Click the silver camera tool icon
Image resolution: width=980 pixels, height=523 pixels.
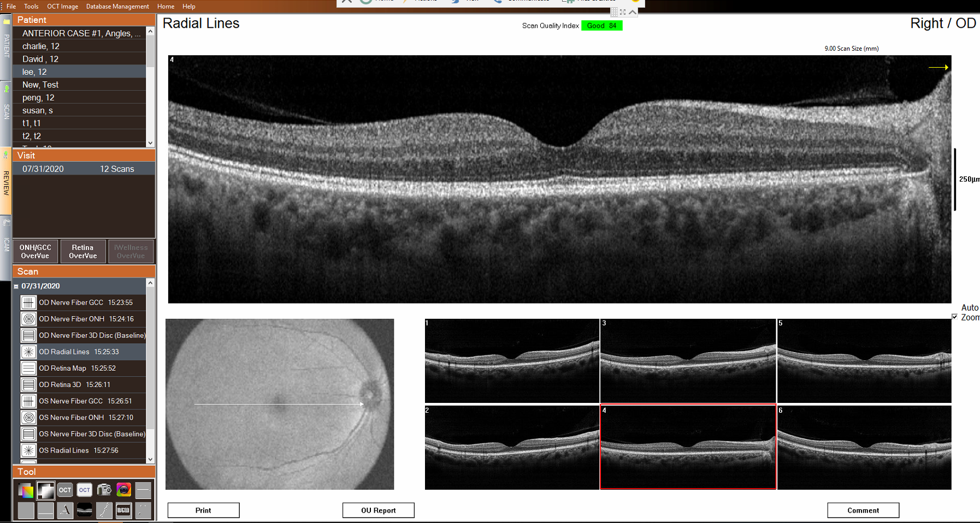click(104, 490)
